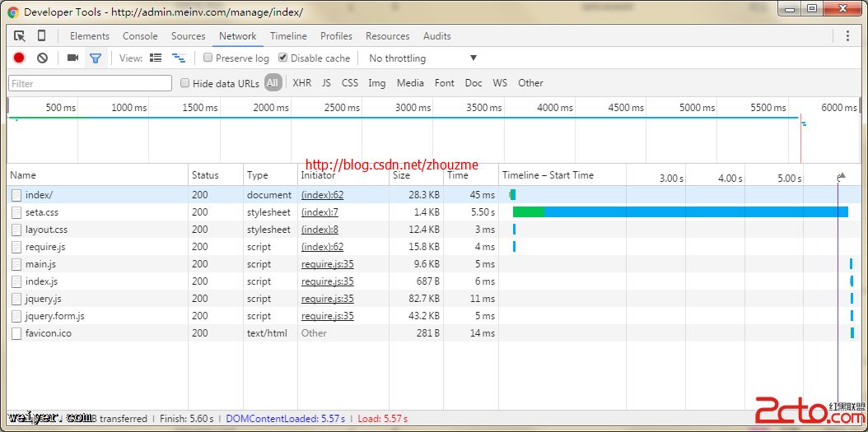Open the require.js:35 initiator link for jquery.js
This screenshot has height=432, width=868.
click(x=327, y=299)
